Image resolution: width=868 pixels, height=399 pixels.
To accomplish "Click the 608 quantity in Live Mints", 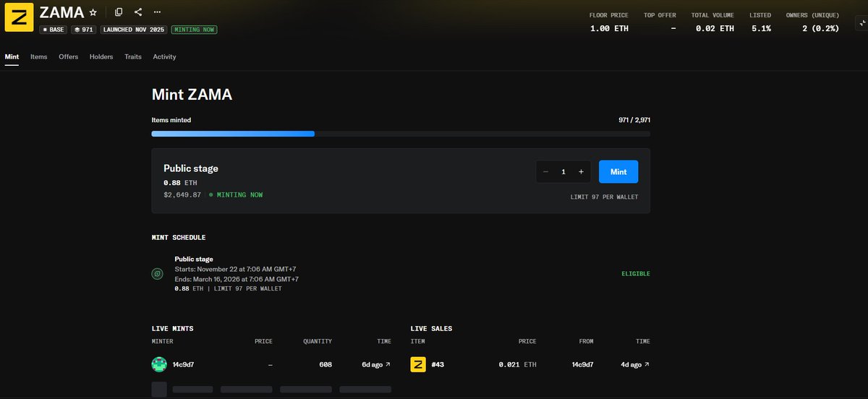I will tap(325, 365).
